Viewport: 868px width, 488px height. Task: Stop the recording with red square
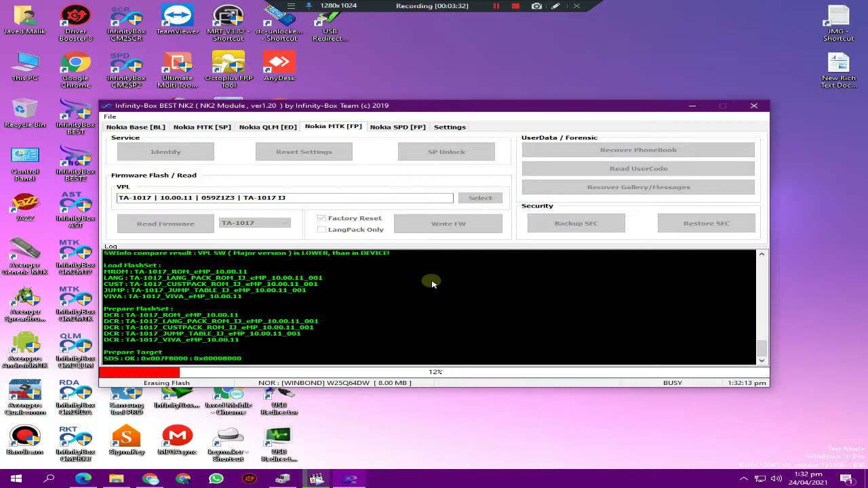515,6
